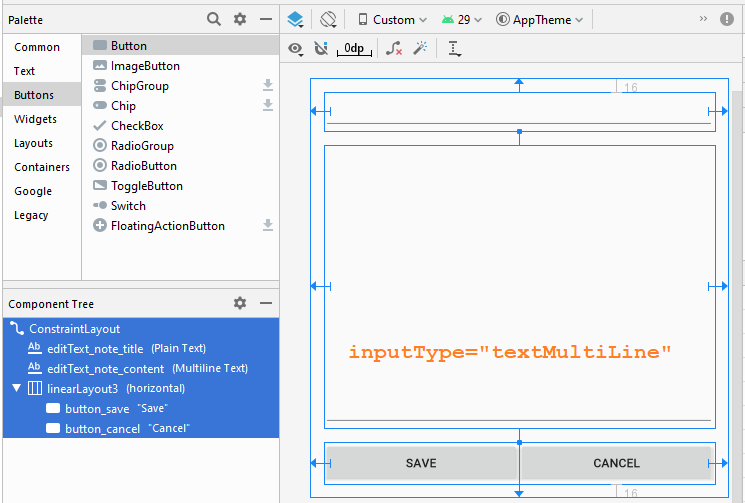Image resolution: width=745 pixels, height=503 pixels.
Task: Pick ToggleButton from the palette
Action: [x=181, y=185]
